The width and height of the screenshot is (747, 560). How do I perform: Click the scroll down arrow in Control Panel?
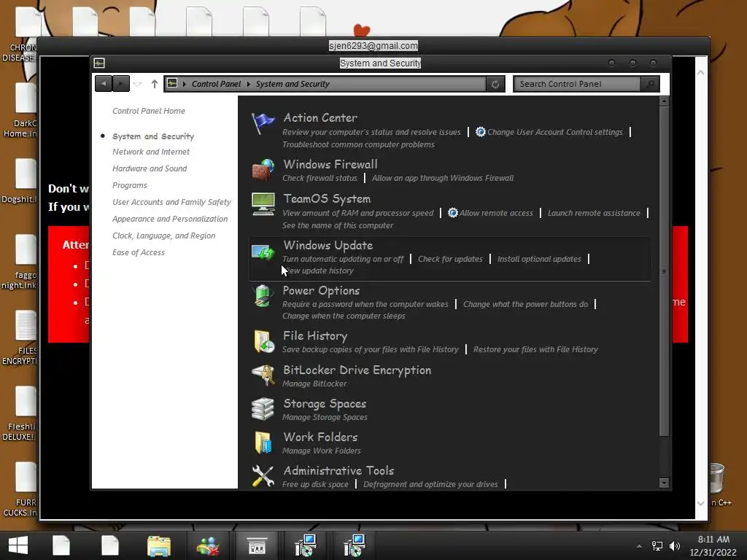(664, 483)
